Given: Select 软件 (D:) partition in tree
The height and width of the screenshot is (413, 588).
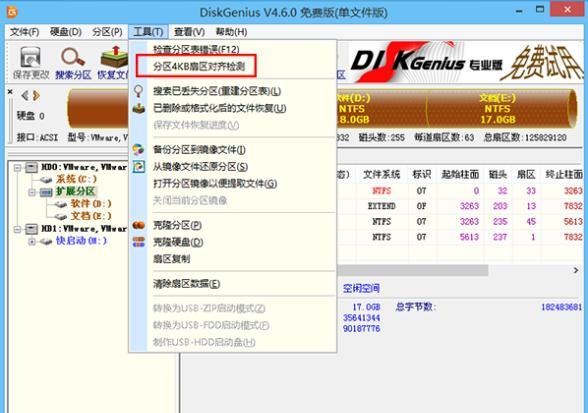Looking at the screenshot, I should (x=91, y=204).
